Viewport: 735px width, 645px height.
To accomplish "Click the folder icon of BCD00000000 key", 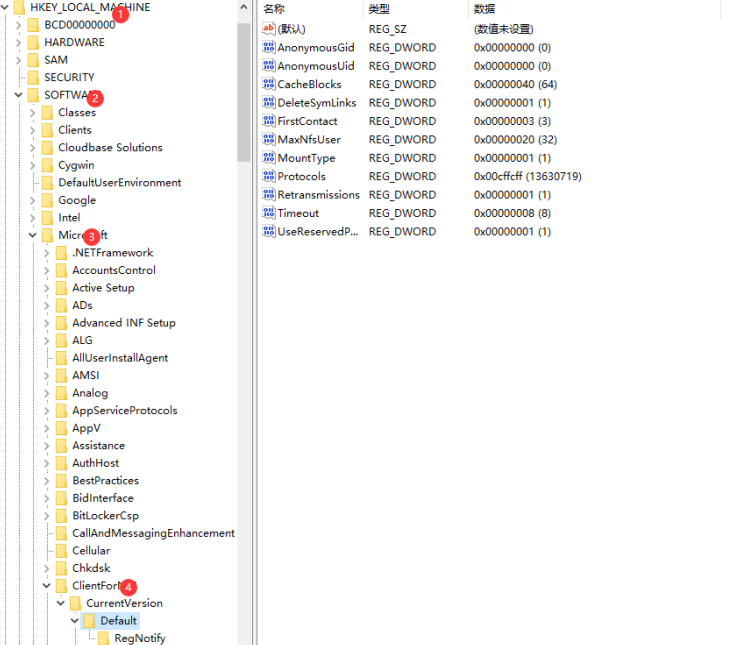I will click(x=33, y=25).
